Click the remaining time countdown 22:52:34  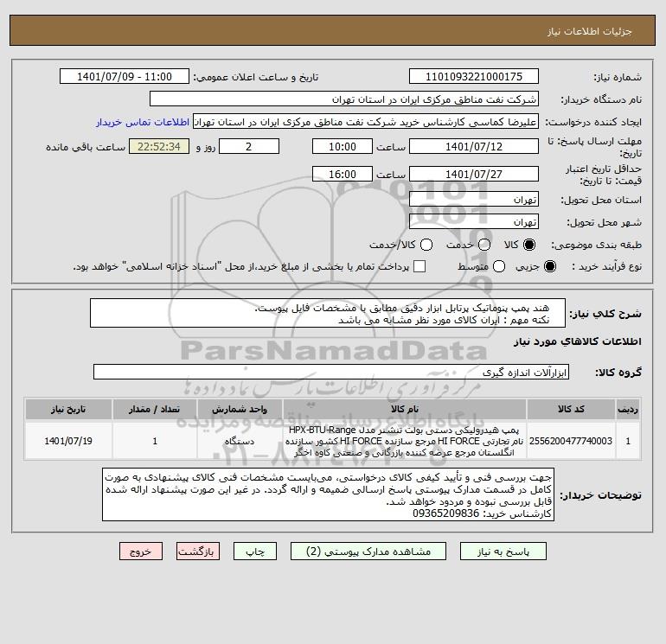pos(159,146)
